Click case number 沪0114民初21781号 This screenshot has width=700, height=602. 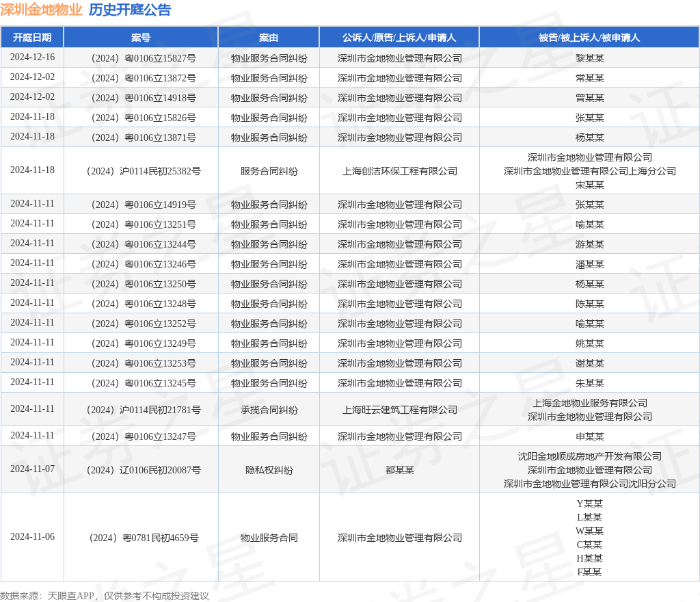point(144,410)
